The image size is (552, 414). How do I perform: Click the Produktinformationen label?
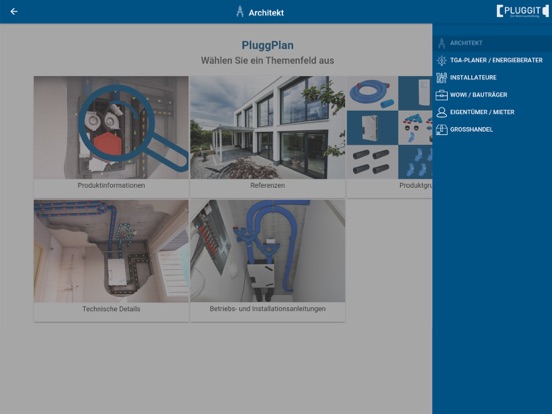111,186
